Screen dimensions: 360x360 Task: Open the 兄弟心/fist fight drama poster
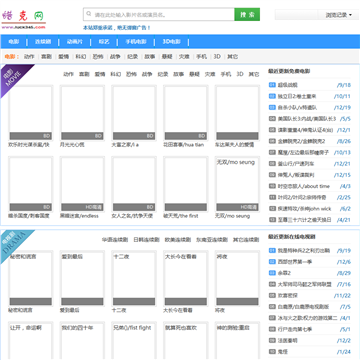(x=134, y=340)
